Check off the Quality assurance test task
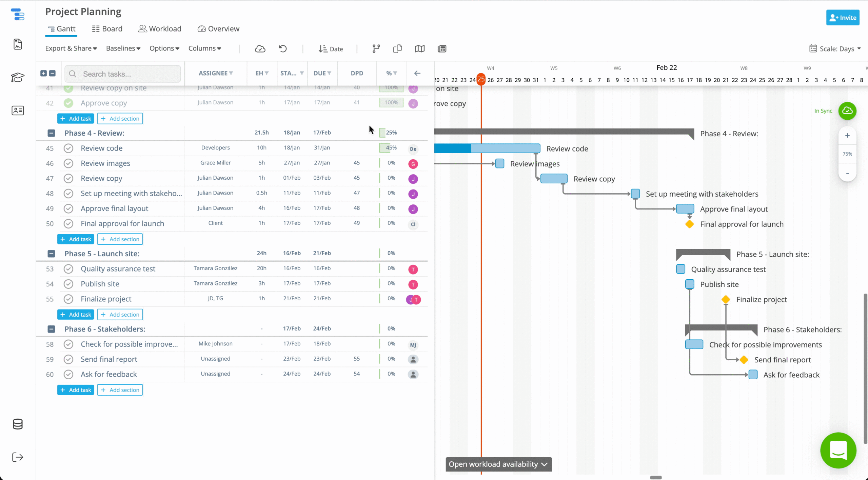The image size is (868, 480). pyautogui.click(x=68, y=268)
